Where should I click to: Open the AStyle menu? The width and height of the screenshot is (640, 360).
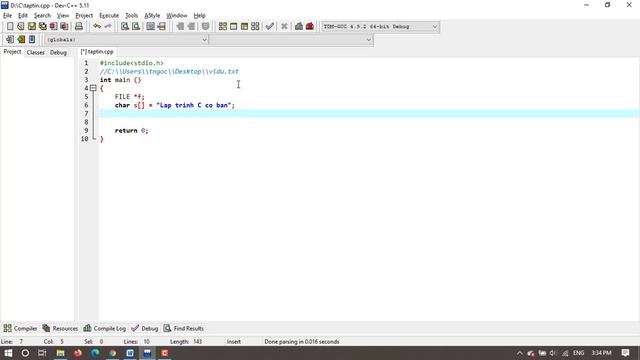coord(152,16)
